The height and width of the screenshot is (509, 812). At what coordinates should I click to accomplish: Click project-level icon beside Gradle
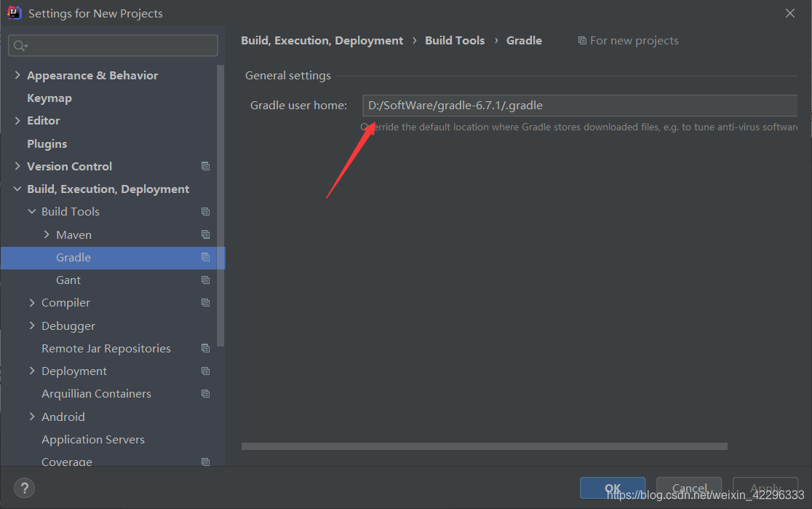(206, 258)
